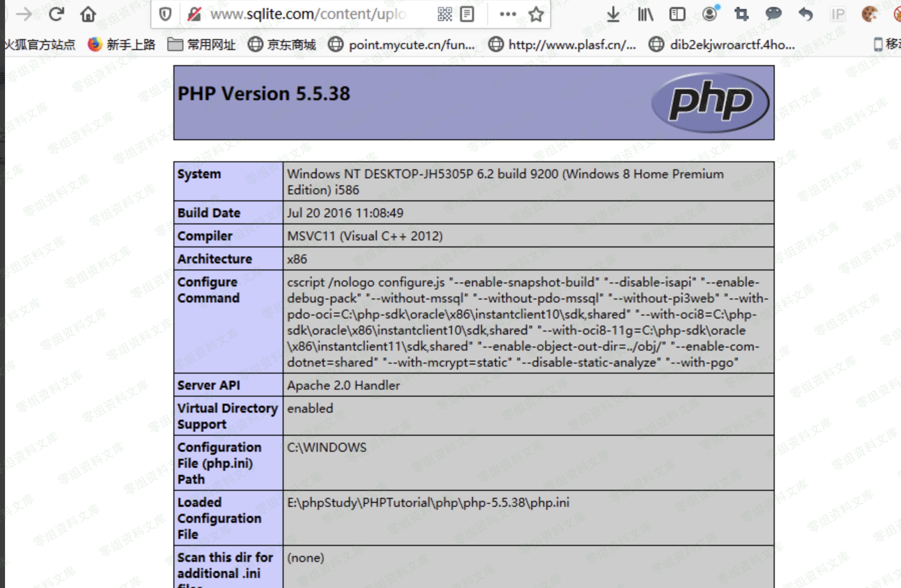Screen dimensions: 901x588
Task: Click the undo closed tab arrow
Action: (x=805, y=14)
